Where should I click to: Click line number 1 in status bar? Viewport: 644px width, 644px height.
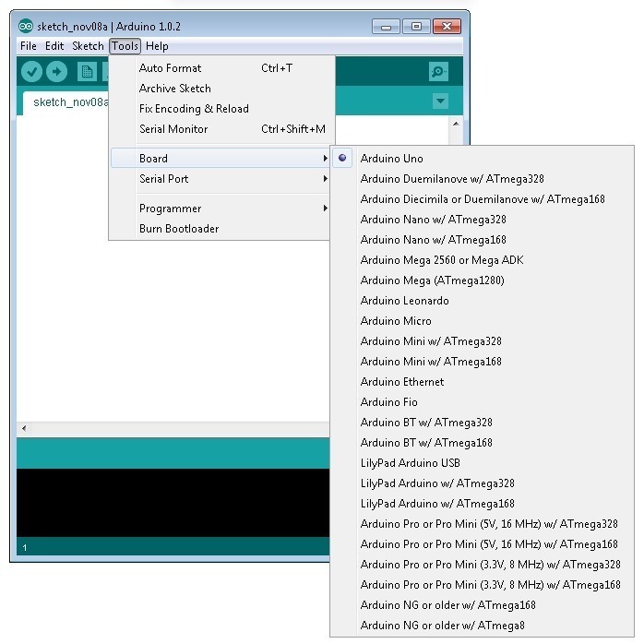point(25,547)
